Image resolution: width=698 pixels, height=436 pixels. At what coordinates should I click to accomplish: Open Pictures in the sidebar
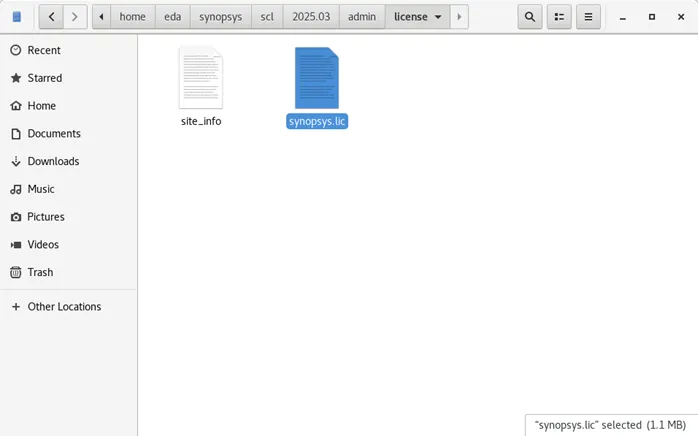point(69,217)
